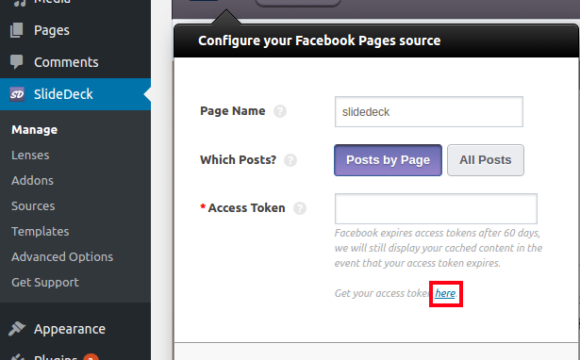Select the Posts by Page option
The height and width of the screenshot is (360, 580).
(x=388, y=160)
